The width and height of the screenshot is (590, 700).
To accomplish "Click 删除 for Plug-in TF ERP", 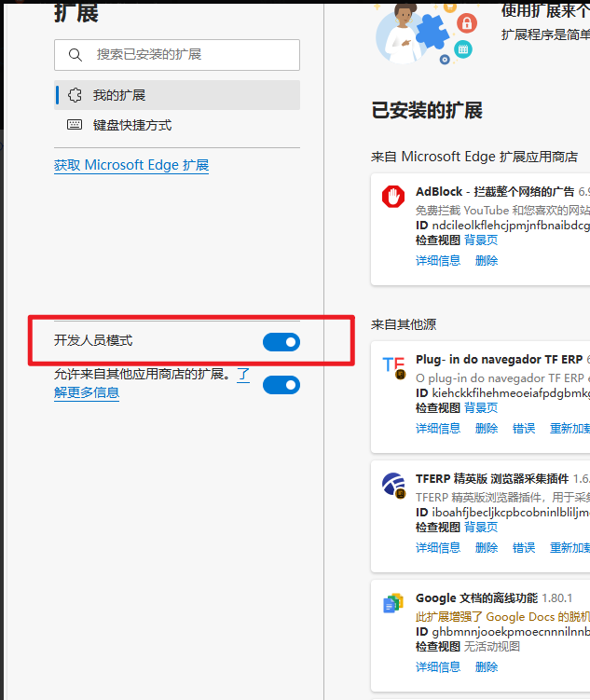I will 487,429.
